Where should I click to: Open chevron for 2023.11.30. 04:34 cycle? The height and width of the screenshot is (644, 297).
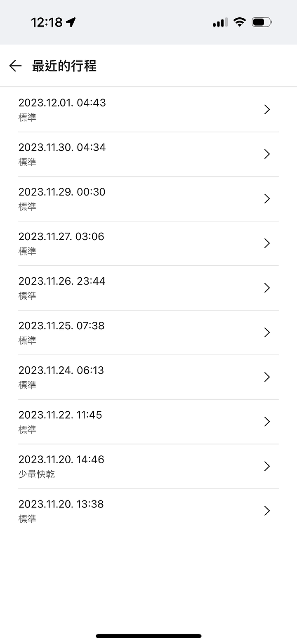pos(267,154)
